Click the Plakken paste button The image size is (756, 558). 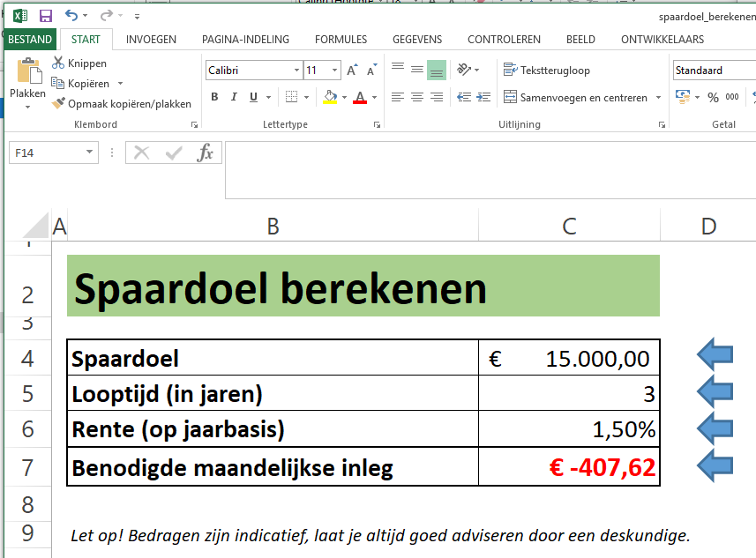(x=27, y=82)
